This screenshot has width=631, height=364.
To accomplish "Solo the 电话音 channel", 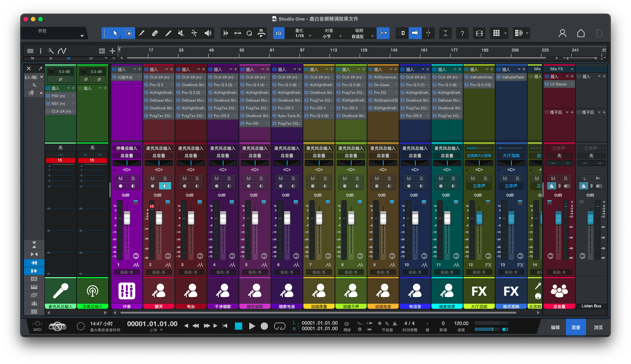I will click(421, 179).
